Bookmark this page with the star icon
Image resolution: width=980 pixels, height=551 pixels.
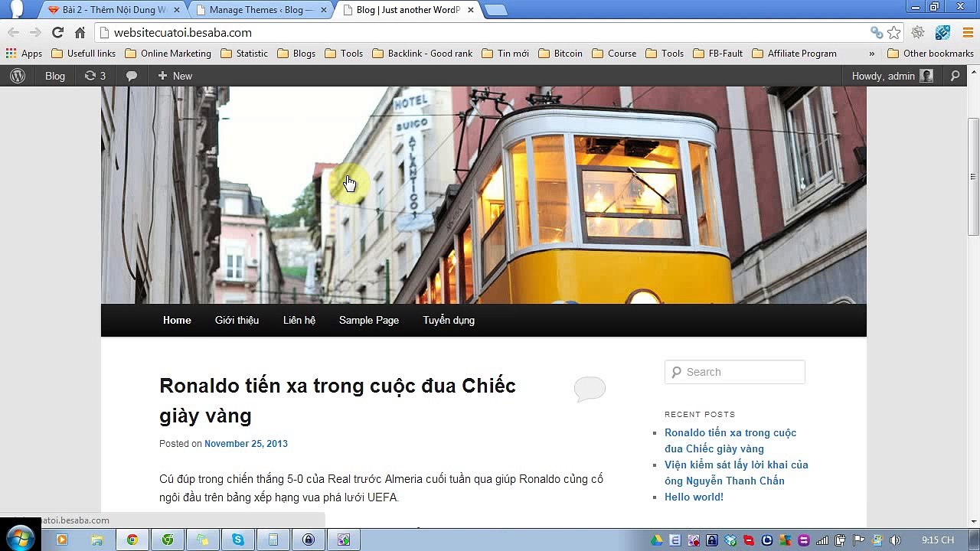coord(893,32)
